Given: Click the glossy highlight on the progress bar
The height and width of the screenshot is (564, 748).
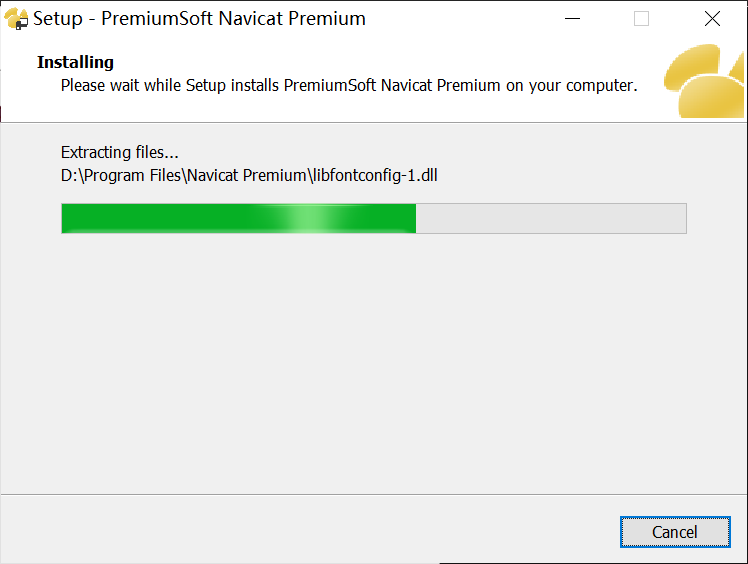Looking at the screenshot, I should tap(308, 218).
